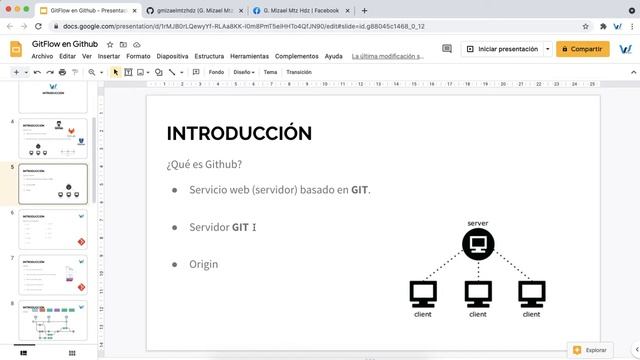Redo the last action

click(50, 72)
